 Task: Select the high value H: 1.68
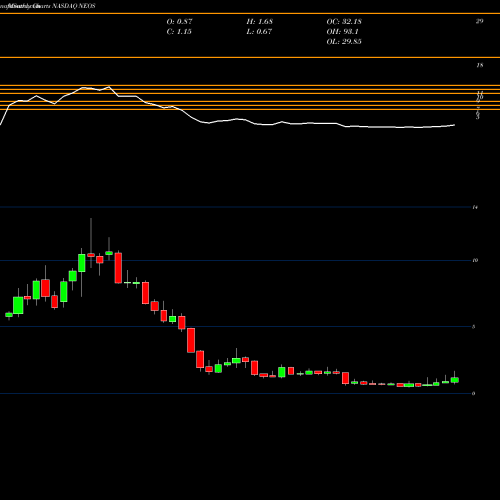point(259,22)
